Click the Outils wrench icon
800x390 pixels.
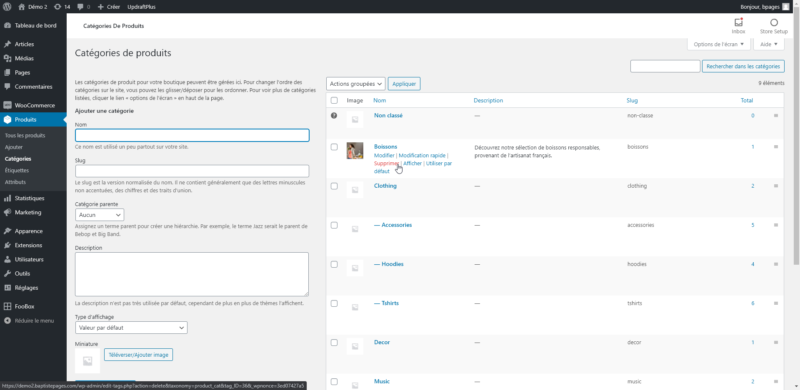(x=7, y=274)
